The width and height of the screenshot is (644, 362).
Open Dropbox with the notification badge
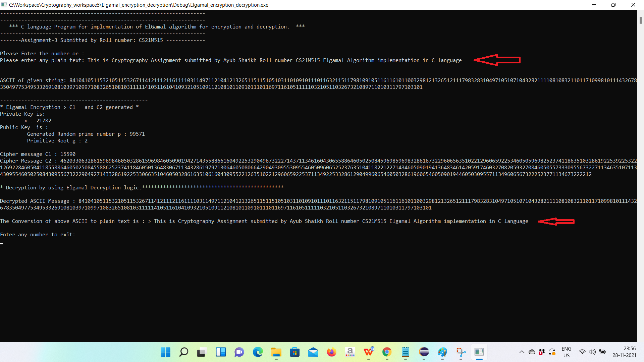[x=541, y=352]
